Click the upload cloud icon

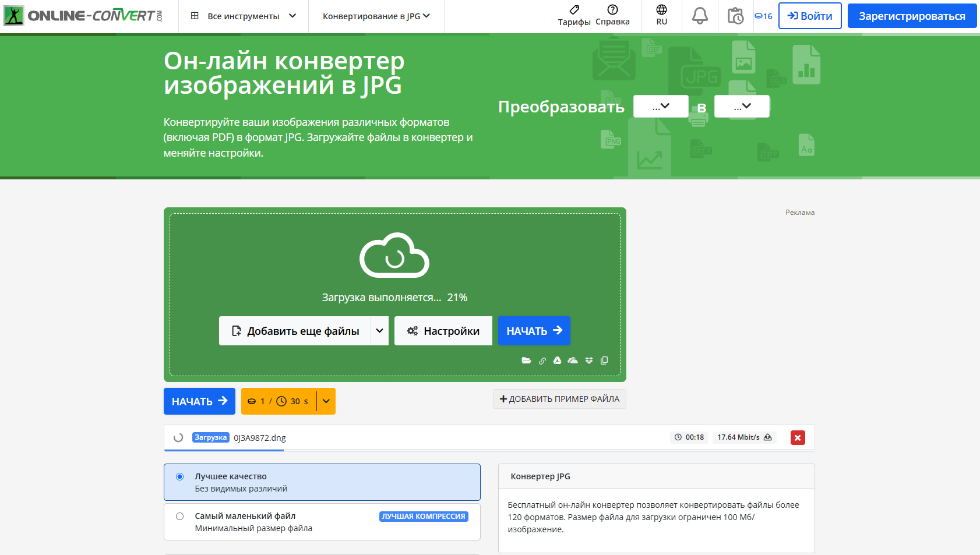pyautogui.click(x=394, y=255)
